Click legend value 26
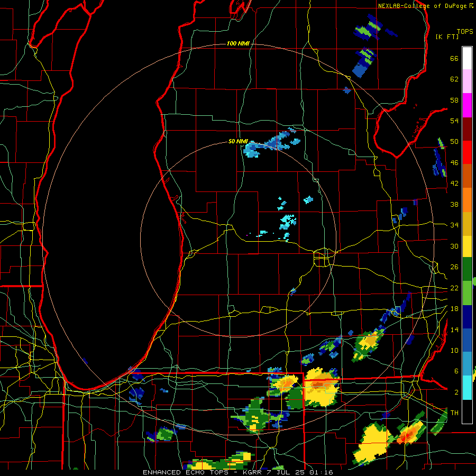This screenshot has width=476, height=476. [x=454, y=267]
